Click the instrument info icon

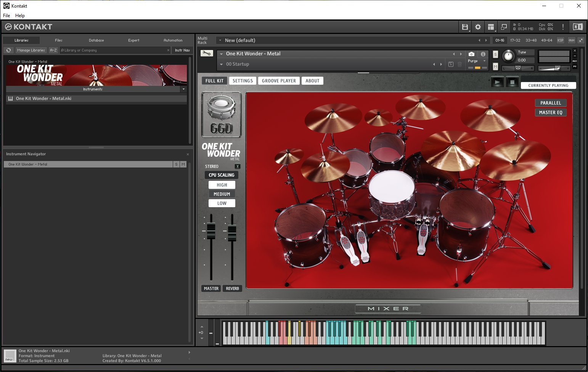(483, 54)
